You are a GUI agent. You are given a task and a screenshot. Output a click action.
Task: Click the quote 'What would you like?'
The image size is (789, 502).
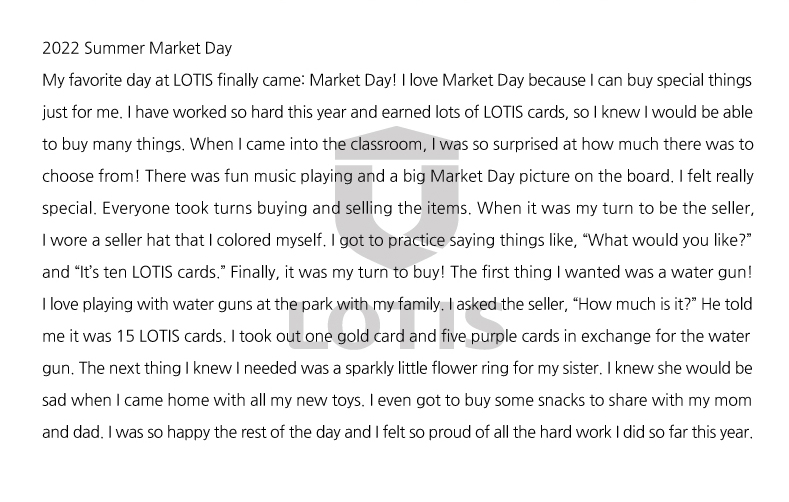tap(667, 240)
